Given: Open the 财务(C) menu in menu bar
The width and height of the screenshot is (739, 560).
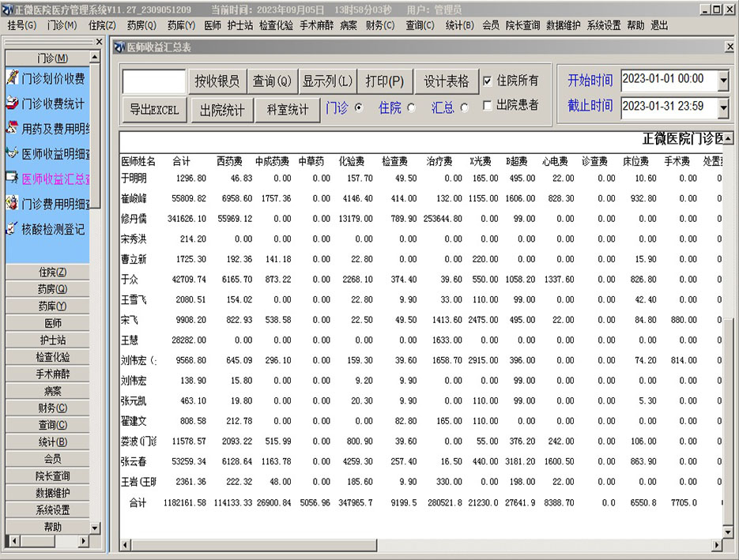Looking at the screenshot, I should (379, 25).
